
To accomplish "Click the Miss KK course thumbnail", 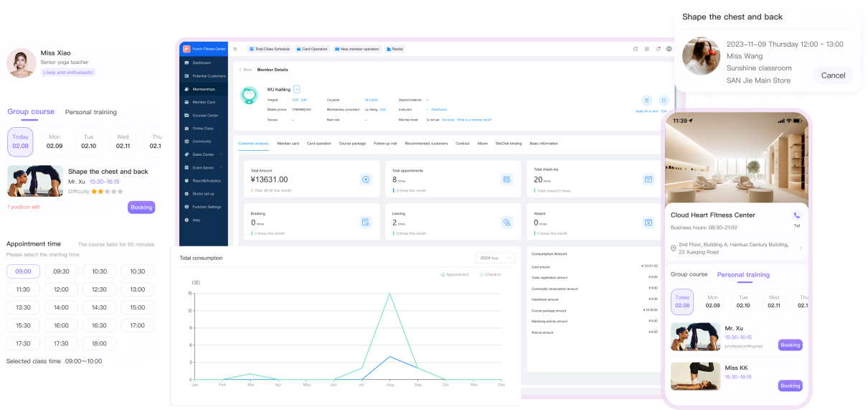I will click(695, 376).
